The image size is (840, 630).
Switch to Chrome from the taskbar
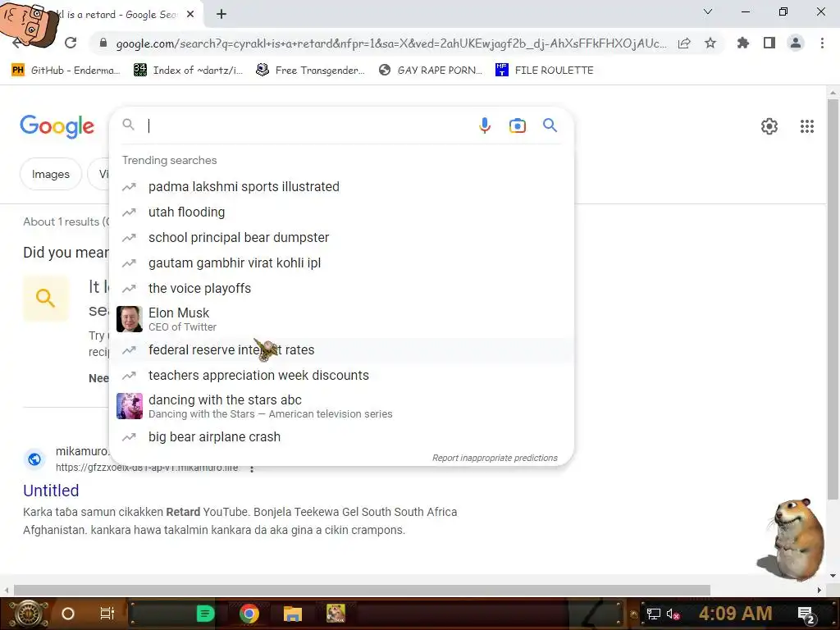point(249,614)
